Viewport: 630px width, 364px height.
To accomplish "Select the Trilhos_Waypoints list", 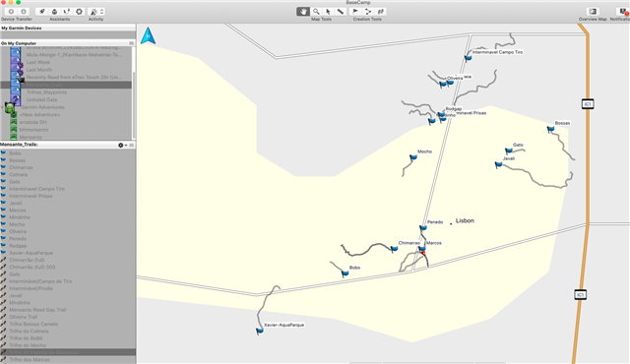I will (46, 92).
